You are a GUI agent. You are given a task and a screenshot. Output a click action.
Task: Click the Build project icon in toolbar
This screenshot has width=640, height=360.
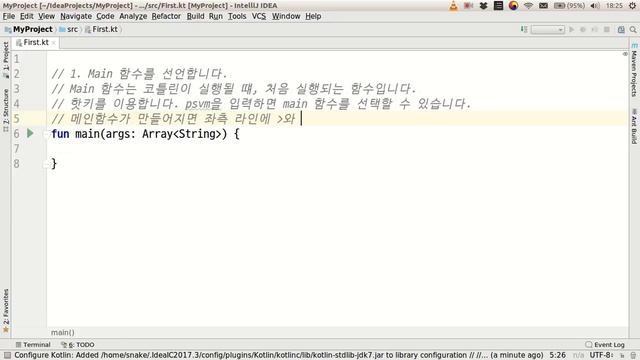[524, 29]
